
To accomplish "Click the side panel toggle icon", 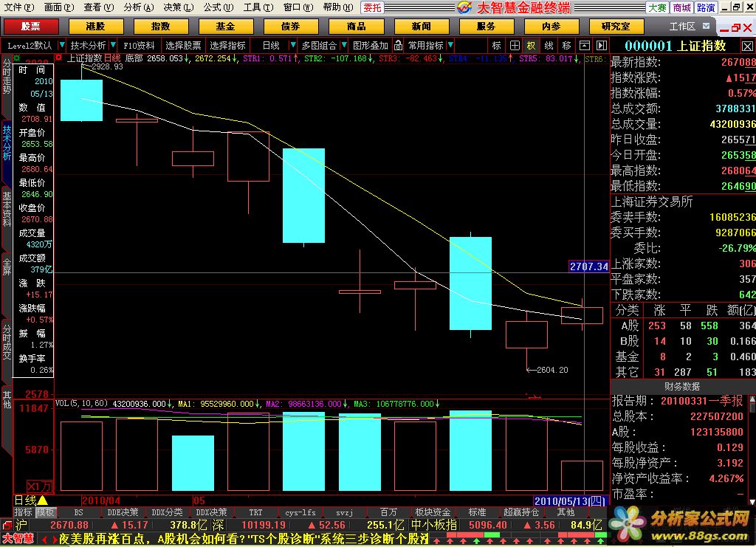I will point(602,45).
